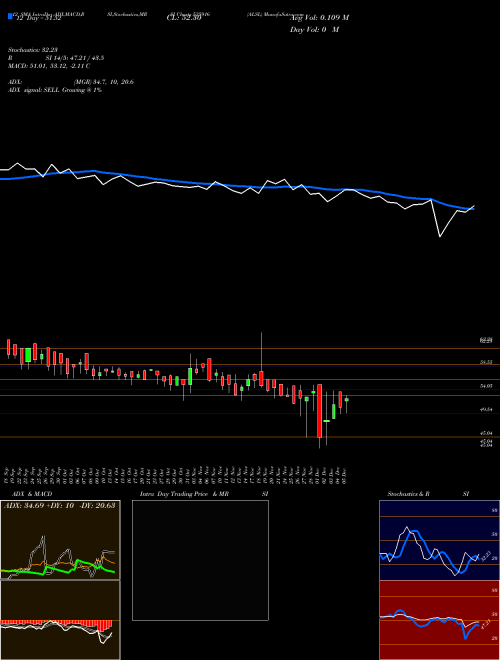Click the 'ADX signal: SELL Growing @ 1%' text
500x660 pixels.
point(55,90)
